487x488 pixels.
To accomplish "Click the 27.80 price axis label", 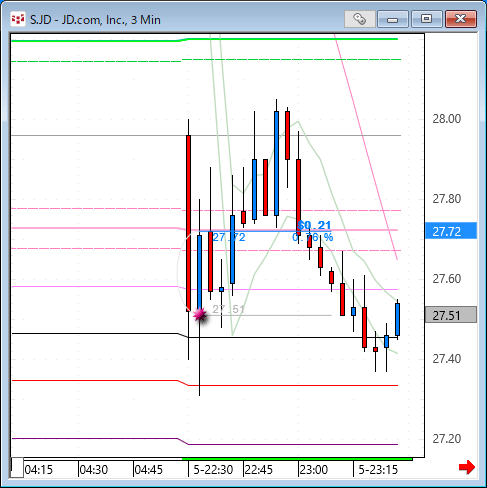I will coord(447,199).
